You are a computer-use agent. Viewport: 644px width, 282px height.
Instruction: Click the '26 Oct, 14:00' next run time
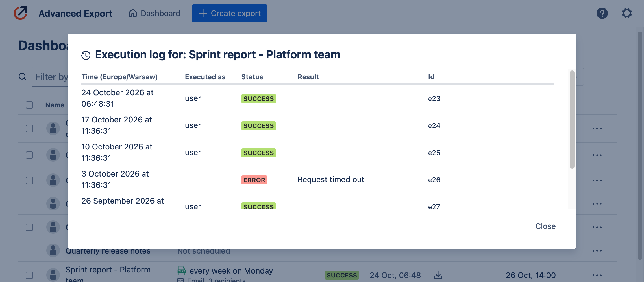click(530, 275)
